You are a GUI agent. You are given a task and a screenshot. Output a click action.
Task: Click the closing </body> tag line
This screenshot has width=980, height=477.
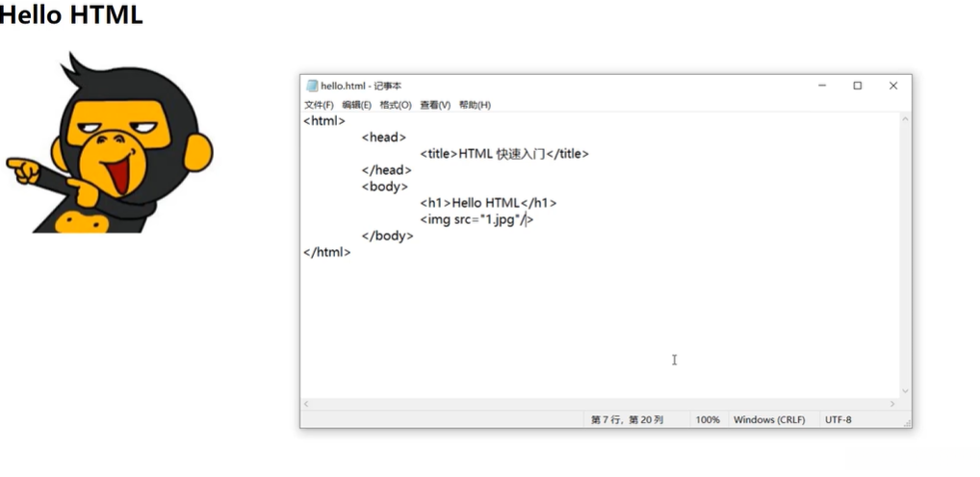(388, 236)
